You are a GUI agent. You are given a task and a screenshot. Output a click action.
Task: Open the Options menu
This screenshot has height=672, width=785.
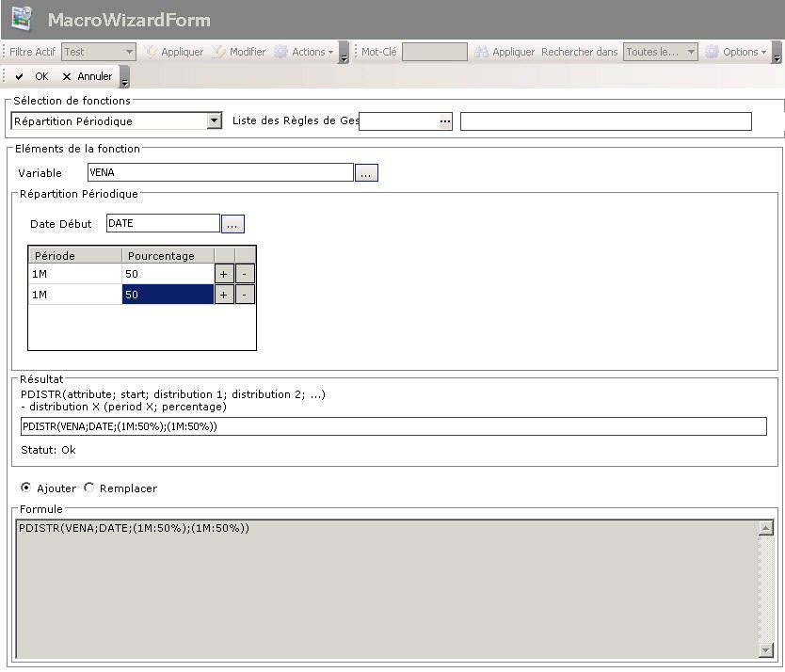point(737,52)
